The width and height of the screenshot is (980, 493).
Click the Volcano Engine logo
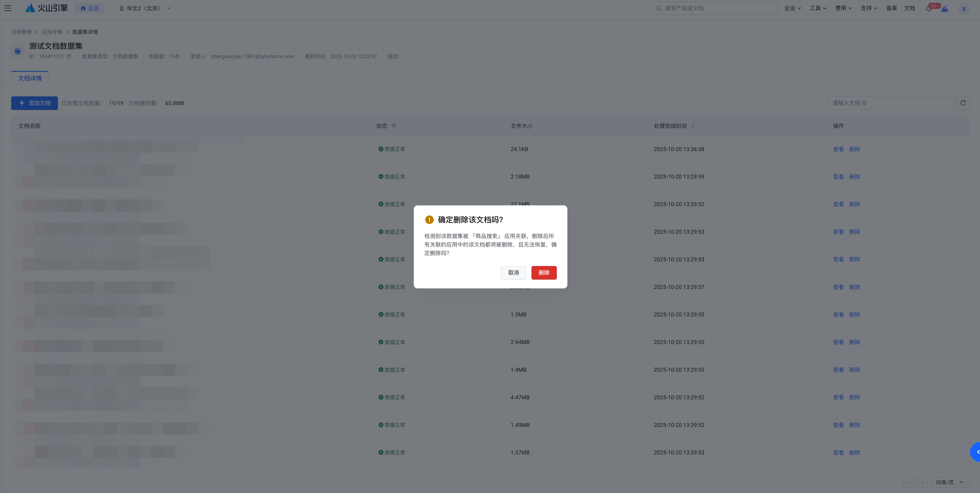[46, 8]
